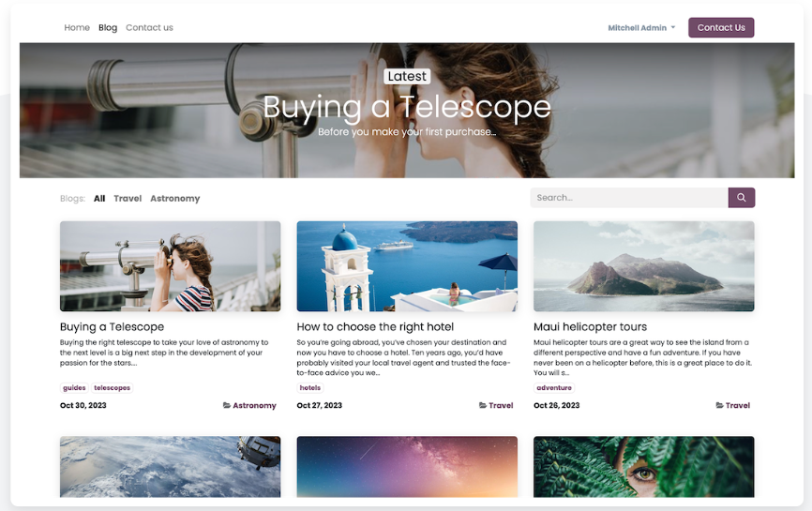The width and height of the screenshot is (812, 511).
Task: Click the dropdown caret next to Mitchell Admin
Action: [x=672, y=27]
